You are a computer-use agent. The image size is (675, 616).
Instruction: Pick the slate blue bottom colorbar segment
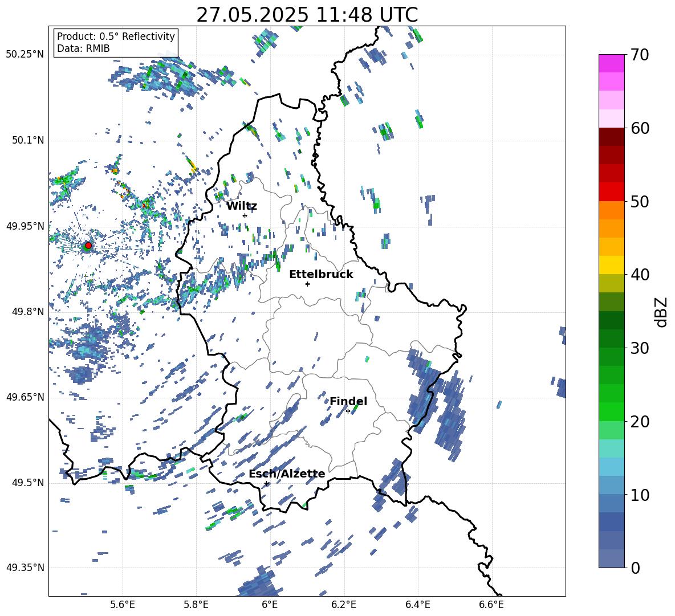[x=611, y=558]
